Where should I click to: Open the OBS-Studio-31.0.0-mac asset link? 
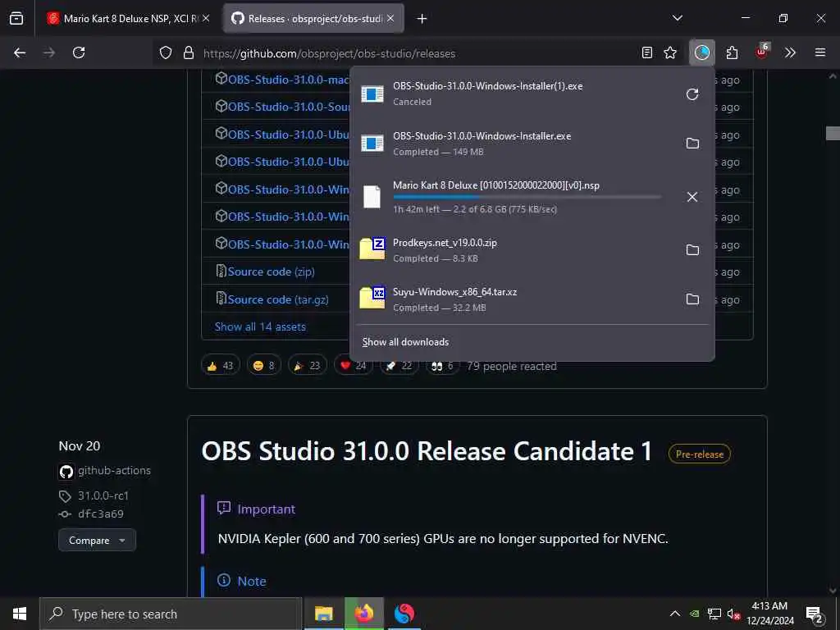point(289,80)
